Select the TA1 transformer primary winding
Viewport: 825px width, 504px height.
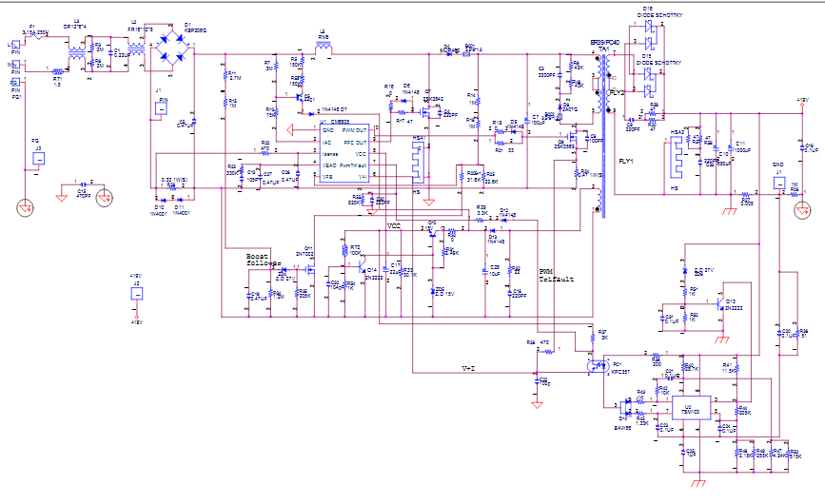[599, 84]
